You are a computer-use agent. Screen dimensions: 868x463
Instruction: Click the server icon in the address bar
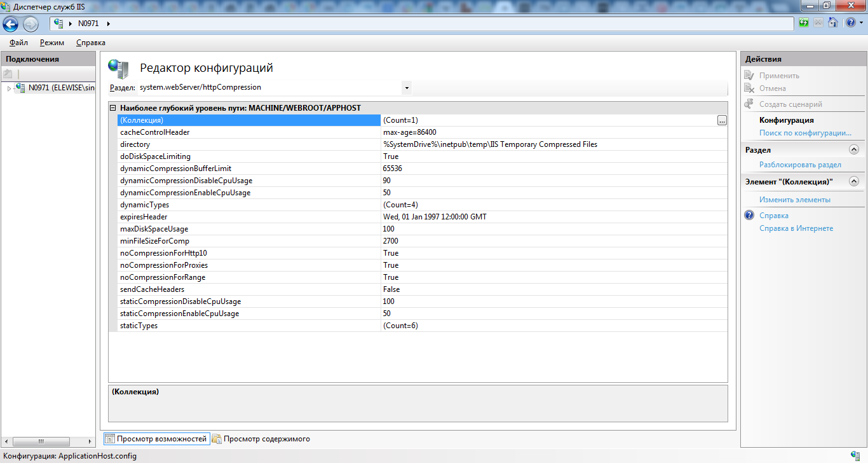click(x=59, y=24)
